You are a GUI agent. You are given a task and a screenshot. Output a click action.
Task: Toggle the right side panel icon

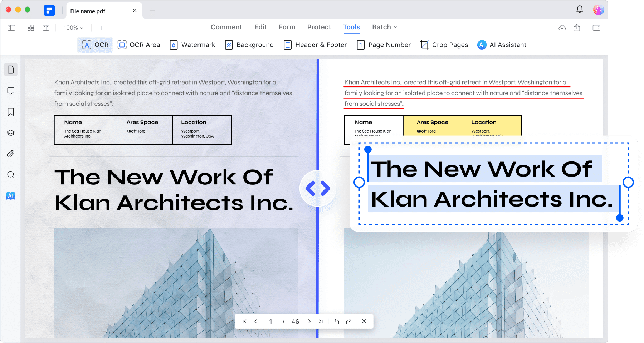tap(596, 28)
